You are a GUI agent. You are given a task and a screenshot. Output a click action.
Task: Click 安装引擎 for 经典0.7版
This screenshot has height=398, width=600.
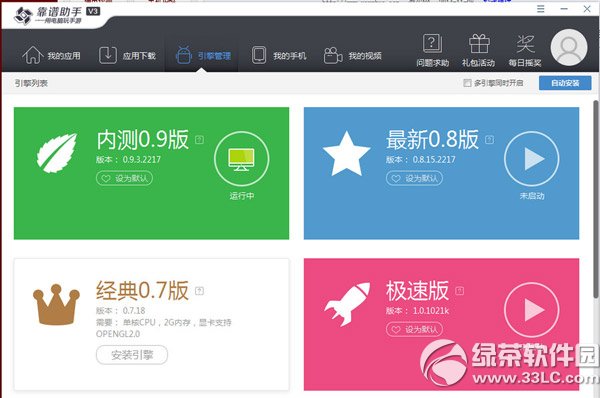click(132, 355)
